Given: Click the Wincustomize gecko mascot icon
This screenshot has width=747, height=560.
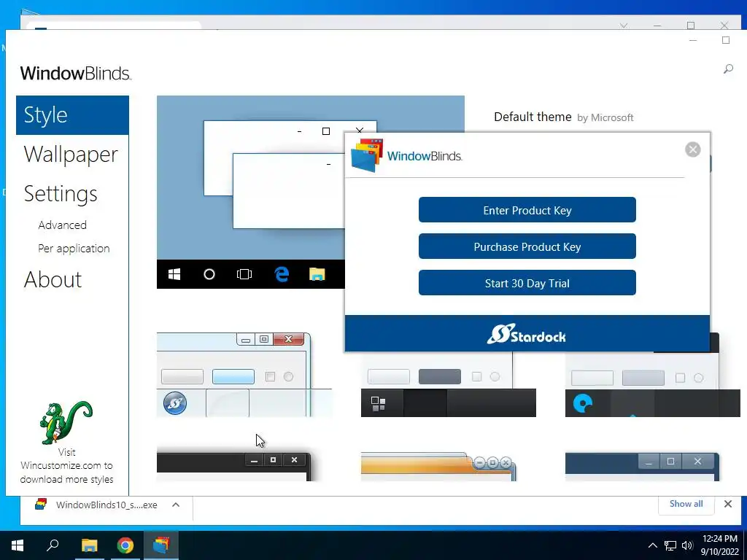Looking at the screenshot, I should 66,422.
